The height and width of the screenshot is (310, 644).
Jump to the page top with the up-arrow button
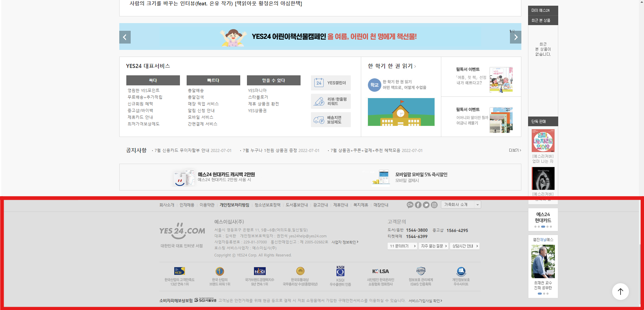pos(621,292)
